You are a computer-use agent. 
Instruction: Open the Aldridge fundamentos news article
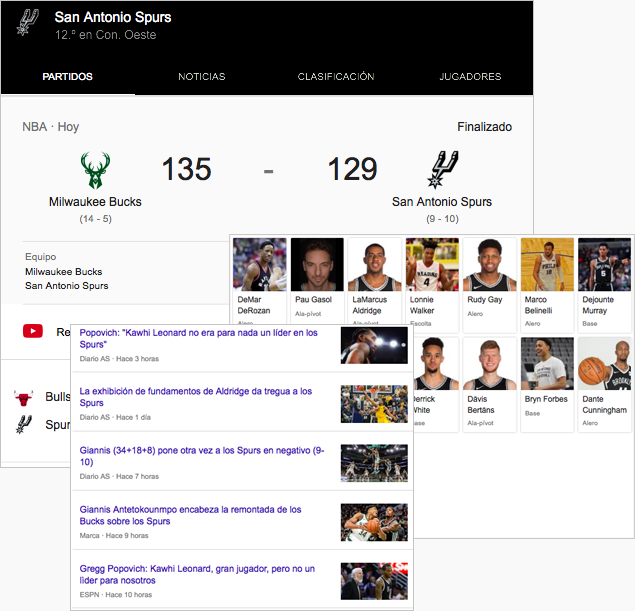point(196,397)
